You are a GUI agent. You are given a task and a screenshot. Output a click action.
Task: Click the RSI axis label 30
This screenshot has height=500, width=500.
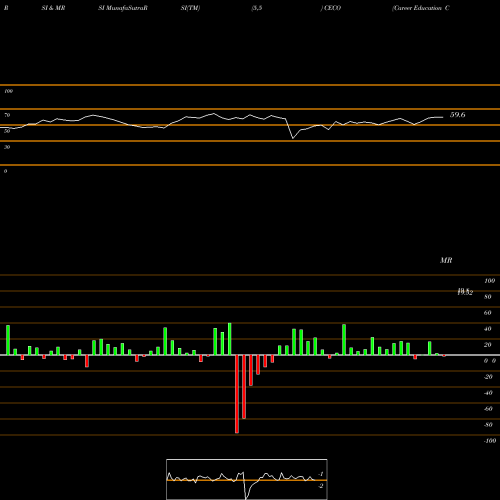(7, 147)
